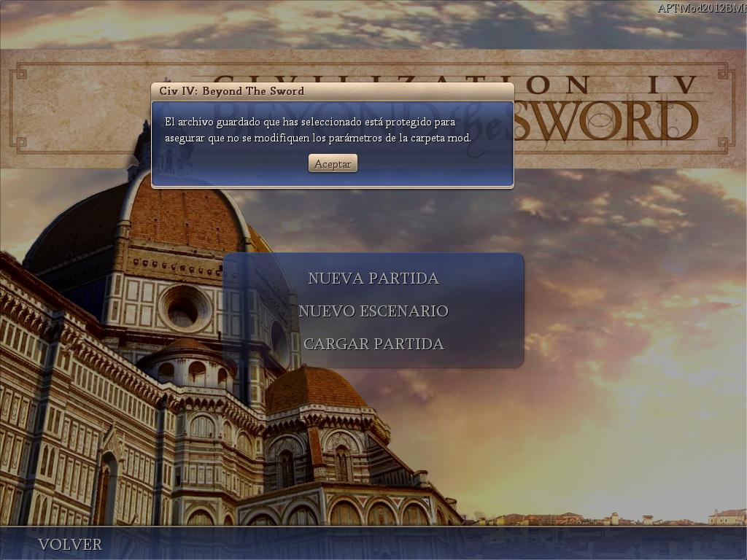747x560 pixels.
Task: Click the SWORD logo lettering
Action: (x=605, y=120)
